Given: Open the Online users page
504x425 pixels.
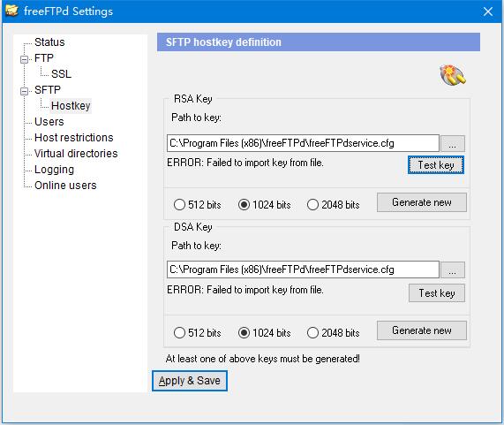Looking at the screenshot, I should tap(65, 186).
